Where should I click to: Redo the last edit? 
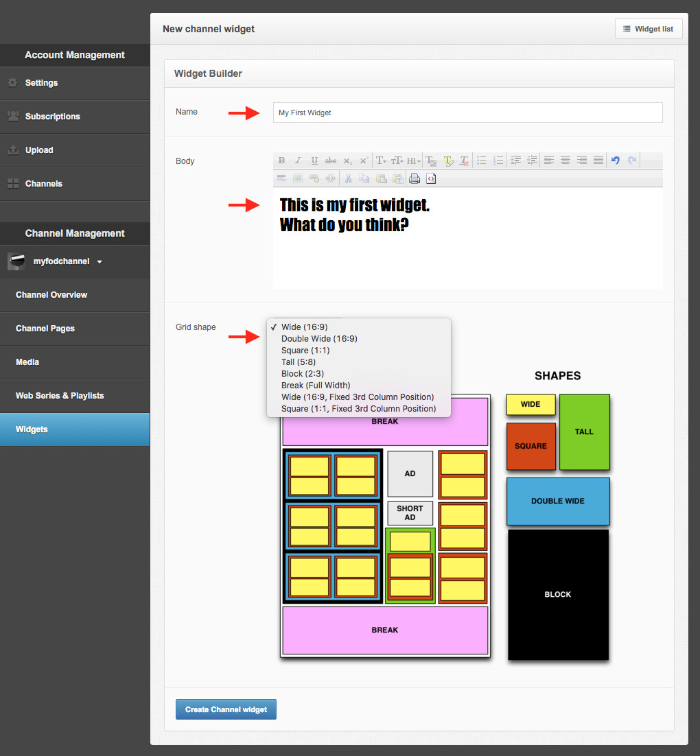[x=632, y=161]
